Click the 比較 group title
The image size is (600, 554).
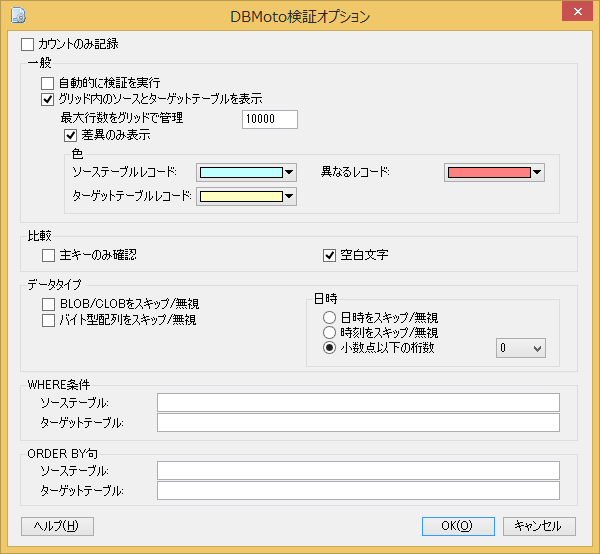[x=39, y=236]
